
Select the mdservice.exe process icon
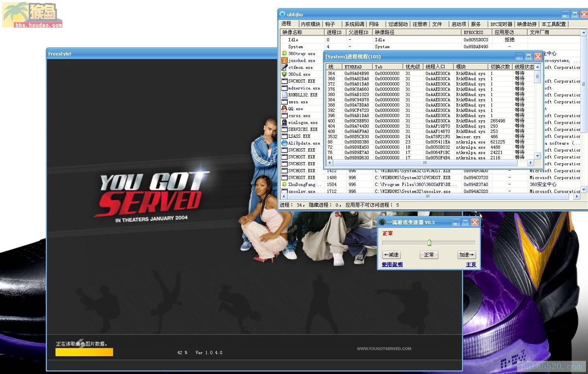284,88
